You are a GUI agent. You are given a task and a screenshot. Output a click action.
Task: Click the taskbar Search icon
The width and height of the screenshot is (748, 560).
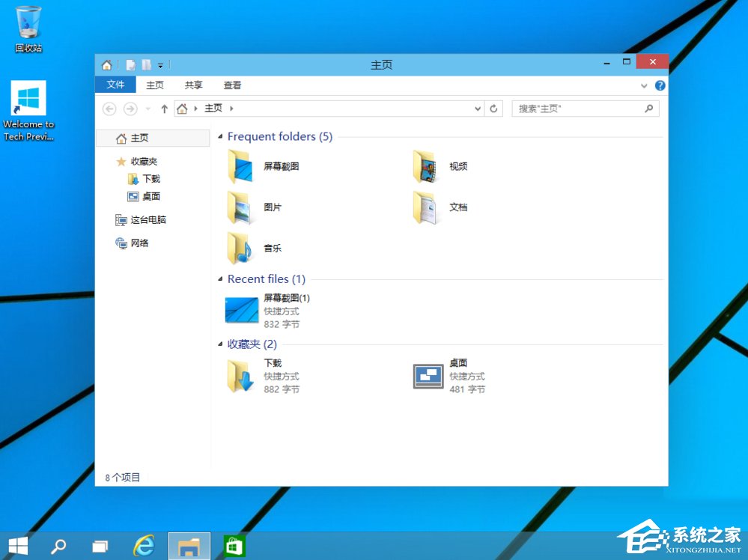[58, 545]
